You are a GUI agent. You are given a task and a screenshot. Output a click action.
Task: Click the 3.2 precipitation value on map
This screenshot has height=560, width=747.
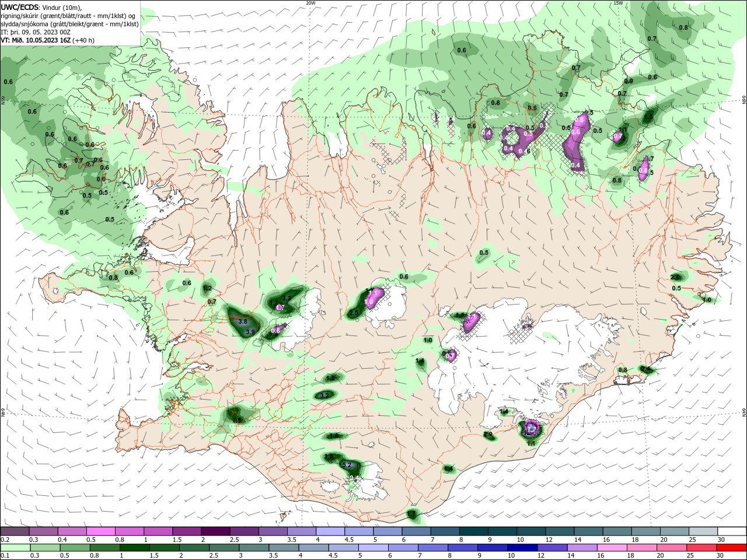click(325, 395)
